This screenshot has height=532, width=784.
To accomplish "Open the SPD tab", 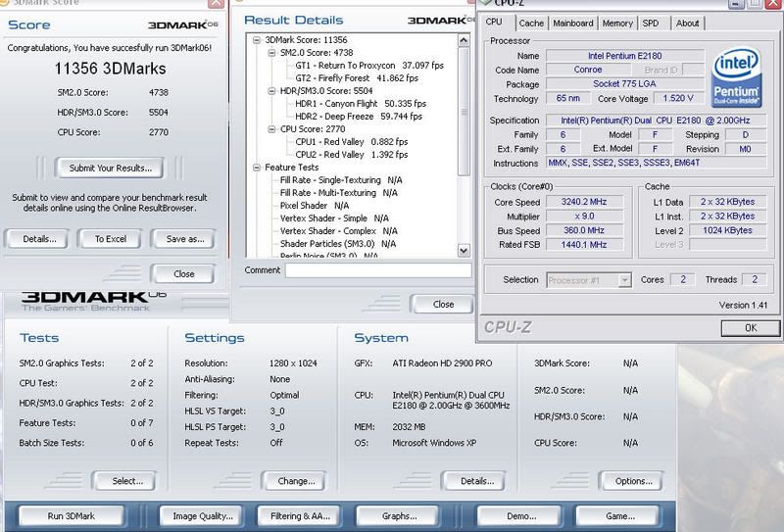I will (653, 23).
